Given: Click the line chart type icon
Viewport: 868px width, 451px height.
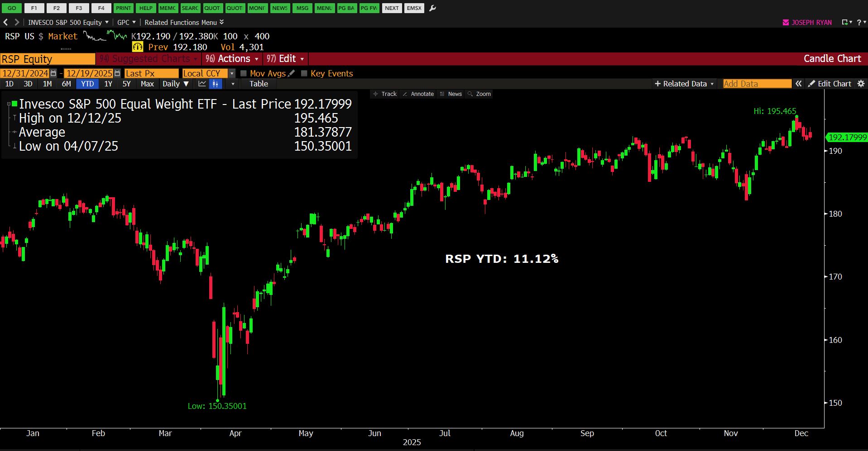Looking at the screenshot, I should (x=202, y=84).
